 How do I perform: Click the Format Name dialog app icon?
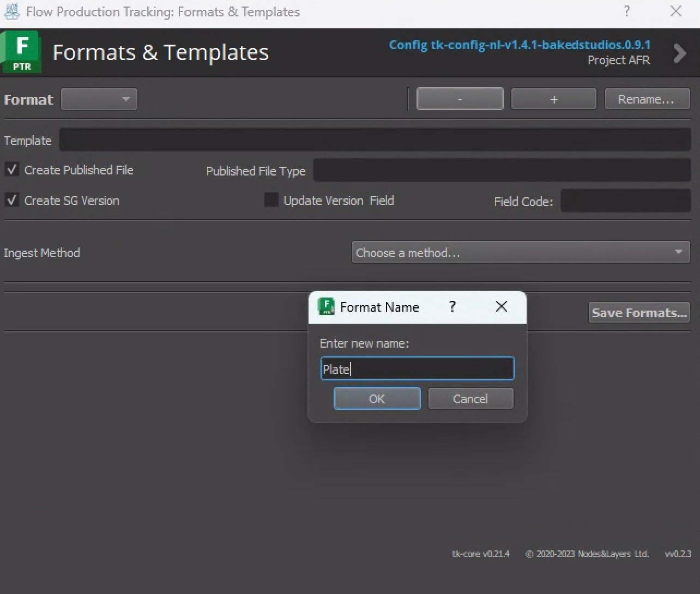coord(326,307)
